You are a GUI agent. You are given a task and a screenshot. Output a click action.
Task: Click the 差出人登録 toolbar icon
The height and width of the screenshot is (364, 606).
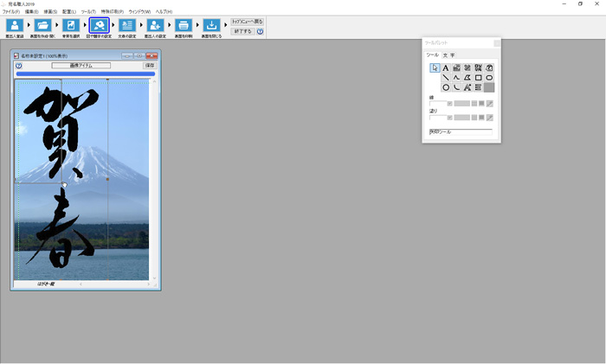pyautogui.click(x=14, y=27)
